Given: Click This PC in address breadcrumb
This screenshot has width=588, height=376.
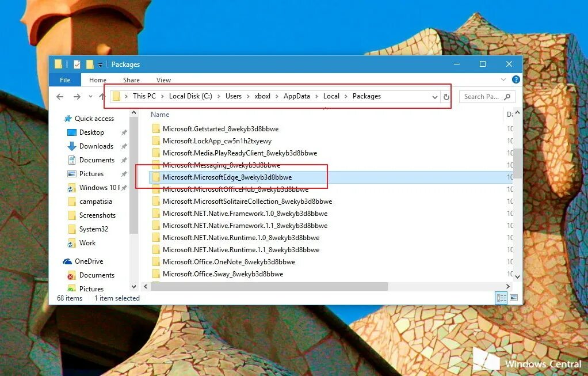Looking at the screenshot, I should (144, 96).
